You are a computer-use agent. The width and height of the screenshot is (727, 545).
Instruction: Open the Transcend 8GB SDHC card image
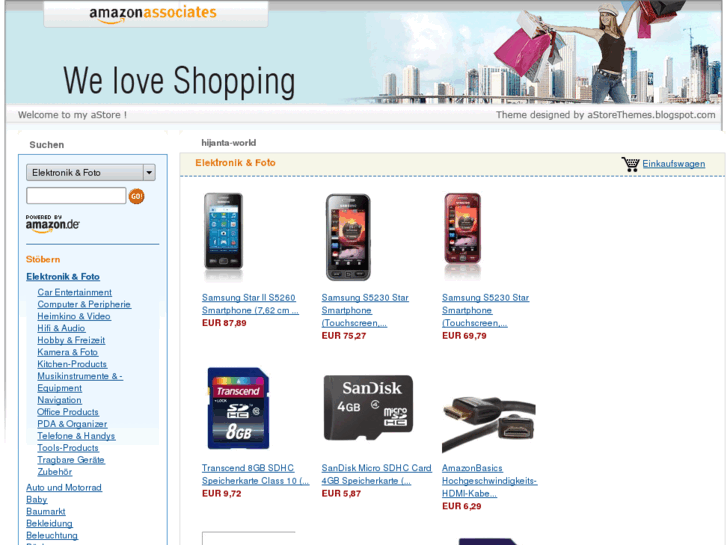[x=238, y=408]
